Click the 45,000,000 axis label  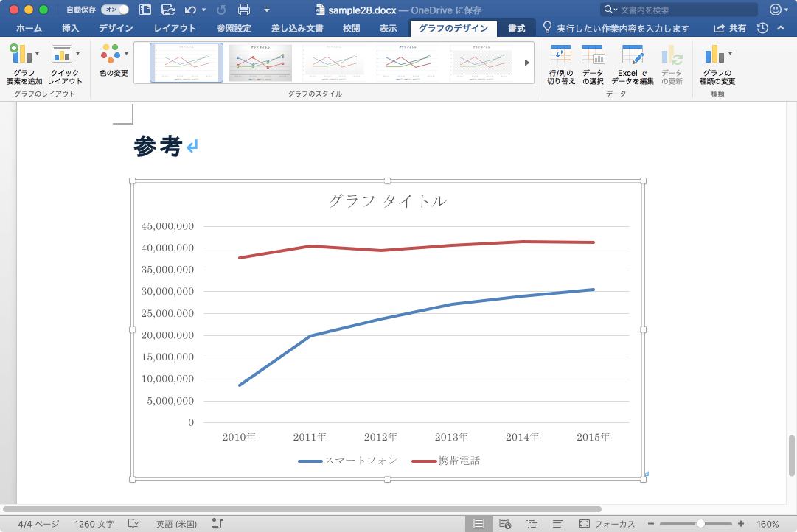pos(168,227)
